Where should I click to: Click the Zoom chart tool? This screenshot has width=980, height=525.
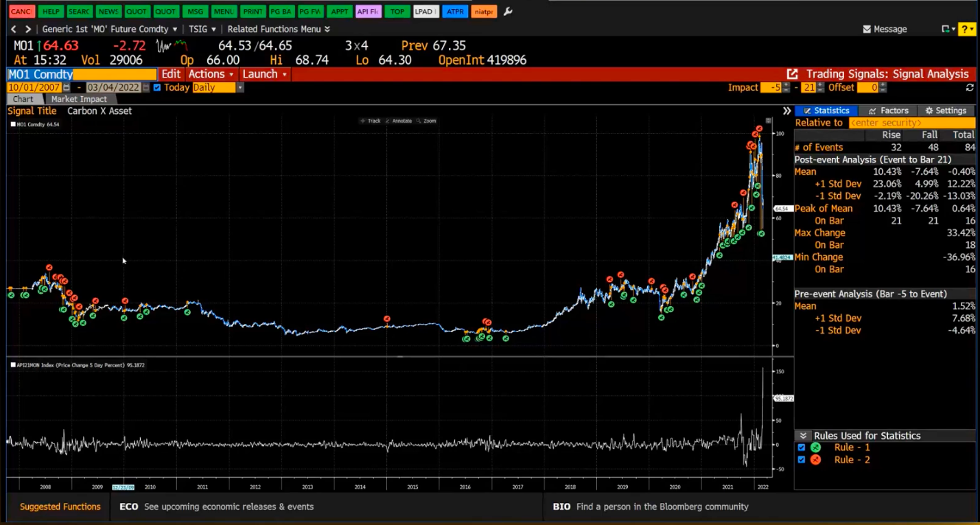pos(426,121)
